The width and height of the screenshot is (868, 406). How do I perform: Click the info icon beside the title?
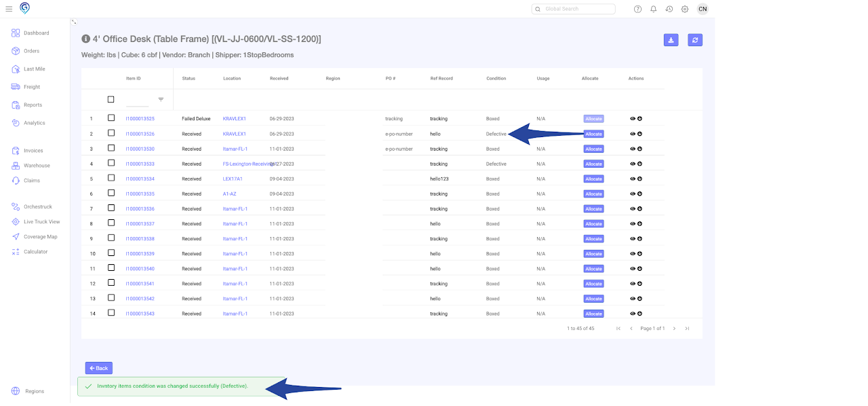85,39
